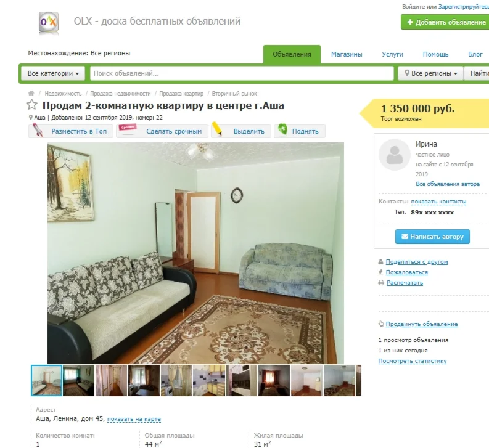Click into the Поиск объявлений search field

pyautogui.click(x=242, y=73)
